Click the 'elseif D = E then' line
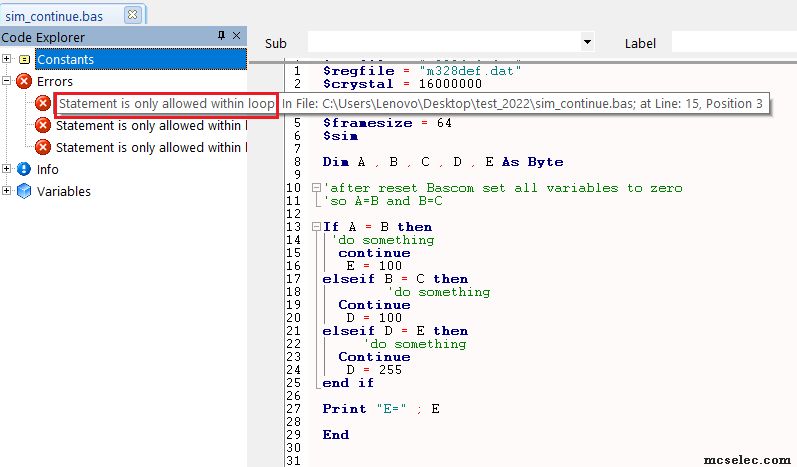The image size is (797, 467). pyautogui.click(x=395, y=331)
